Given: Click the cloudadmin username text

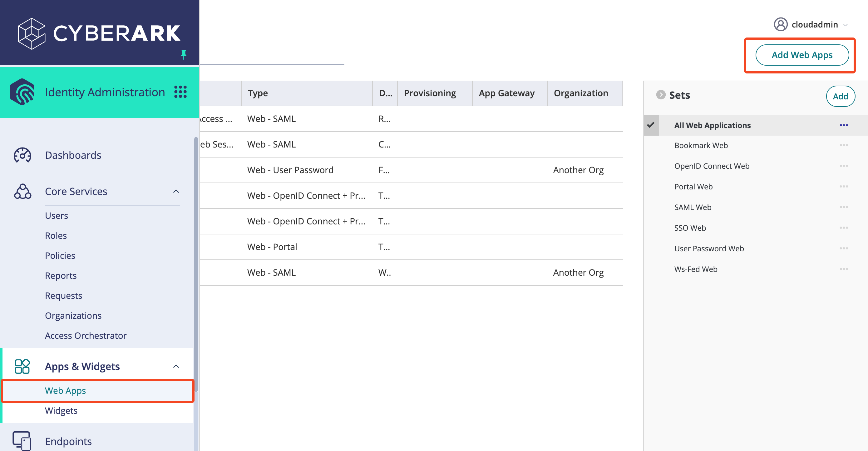Looking at the screenshot, I should pos(814,25).
